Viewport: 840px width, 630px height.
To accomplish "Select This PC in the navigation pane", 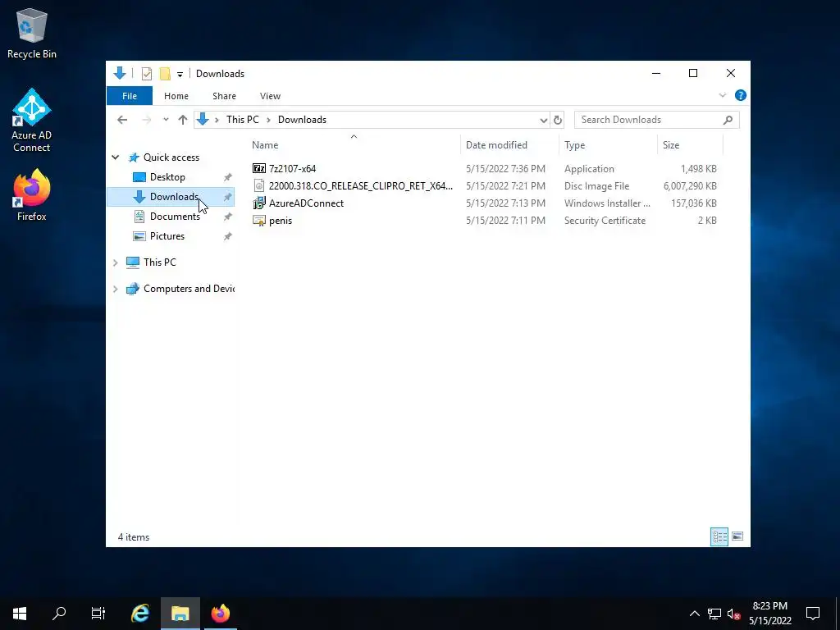I will 159,262.
